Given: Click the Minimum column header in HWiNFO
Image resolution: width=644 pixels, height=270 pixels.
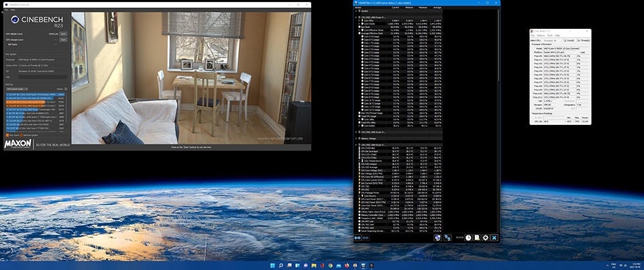Looking at the screenshot, I should (409, 7).
